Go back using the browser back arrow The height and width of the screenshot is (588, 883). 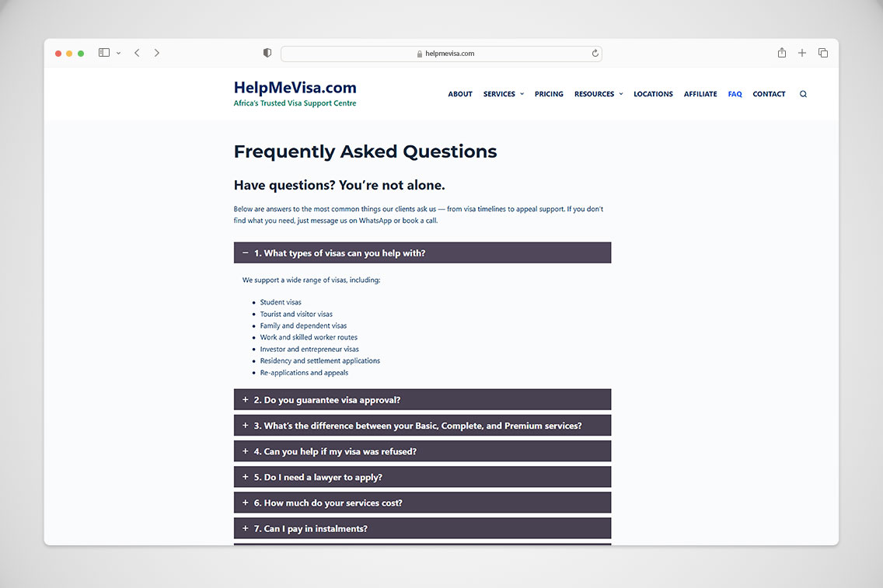[137, 53]
